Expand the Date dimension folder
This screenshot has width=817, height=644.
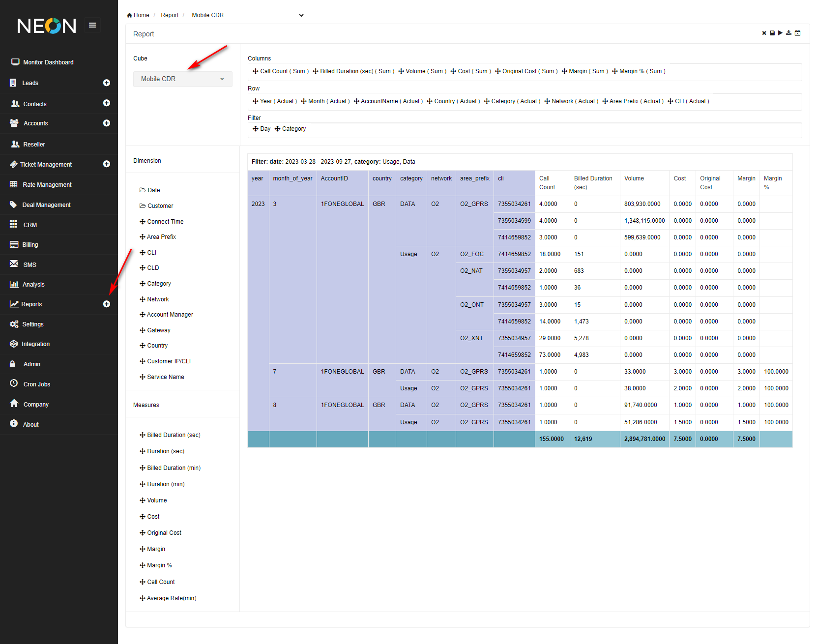150,190
